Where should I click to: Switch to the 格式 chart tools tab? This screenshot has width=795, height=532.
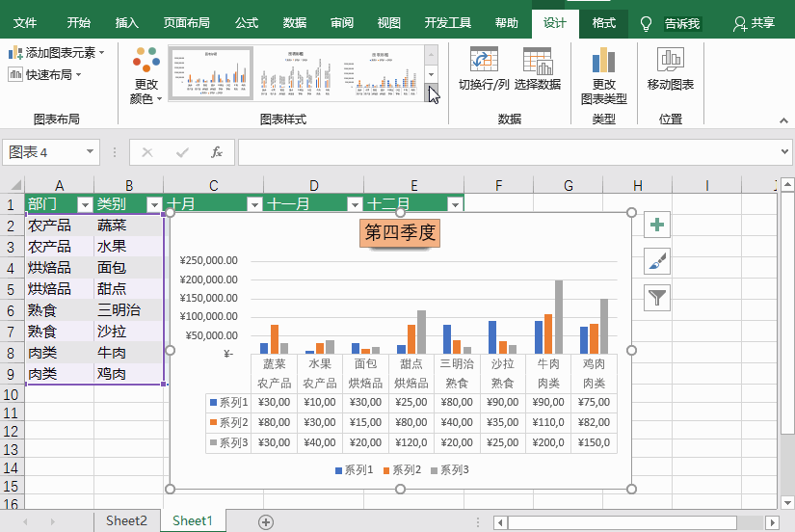(x=603, y=23)
